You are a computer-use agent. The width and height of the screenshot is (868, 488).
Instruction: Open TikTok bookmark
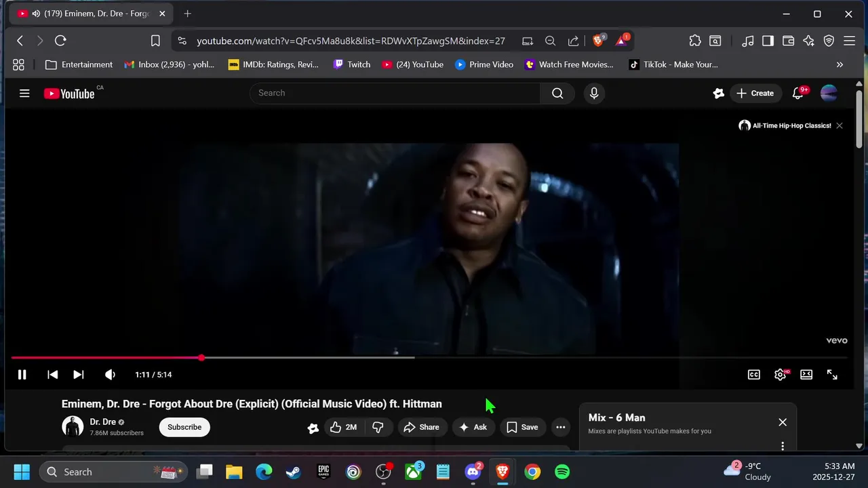[x=673, y=64]
